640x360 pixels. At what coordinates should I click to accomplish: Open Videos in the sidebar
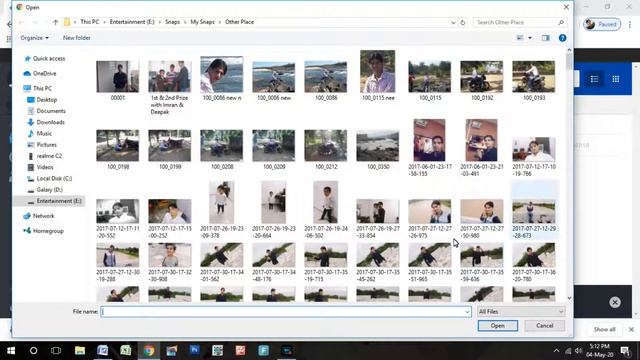[x=40, y=167]
